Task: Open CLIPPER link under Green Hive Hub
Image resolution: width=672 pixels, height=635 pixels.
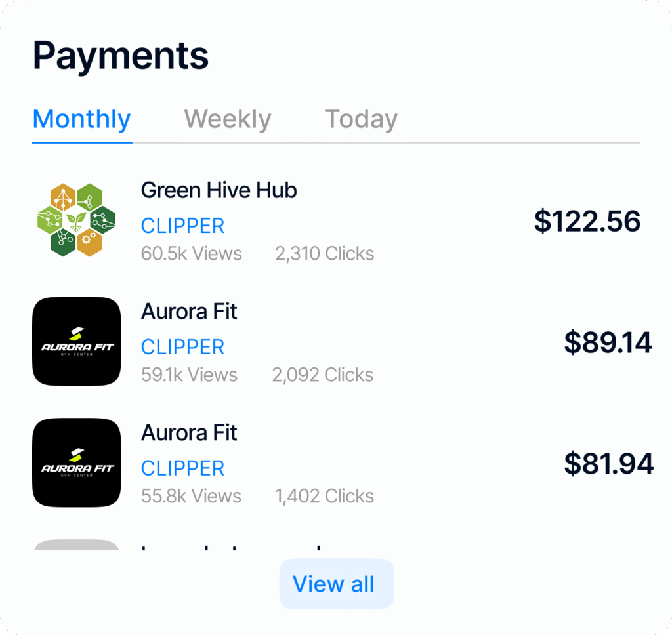Action: tap(182, 226)
